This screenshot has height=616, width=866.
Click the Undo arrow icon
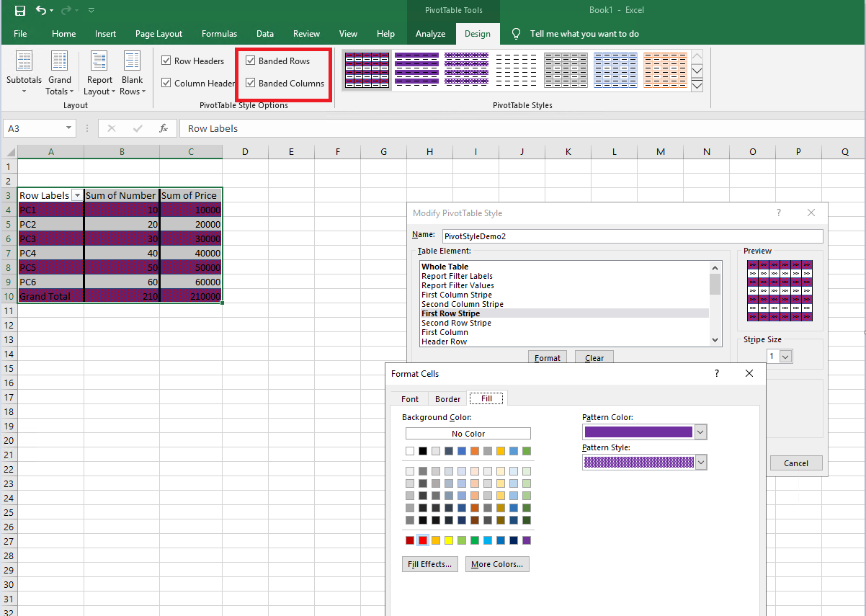pyautogui.click(x=41, y=11)
